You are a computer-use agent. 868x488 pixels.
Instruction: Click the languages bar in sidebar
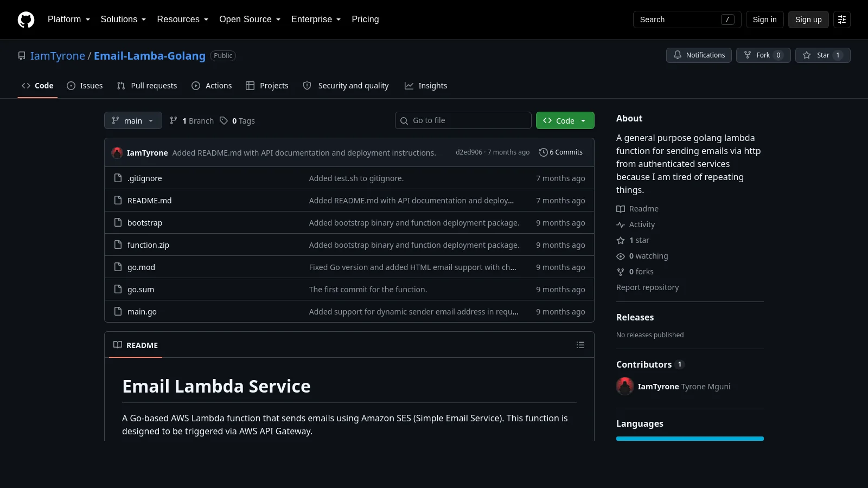pos(690,439)
